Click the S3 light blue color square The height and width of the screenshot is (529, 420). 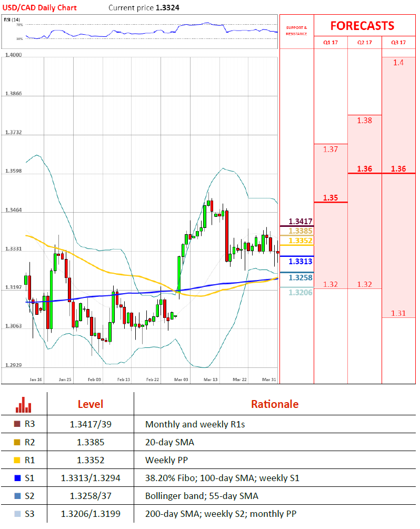click(17, 514)
